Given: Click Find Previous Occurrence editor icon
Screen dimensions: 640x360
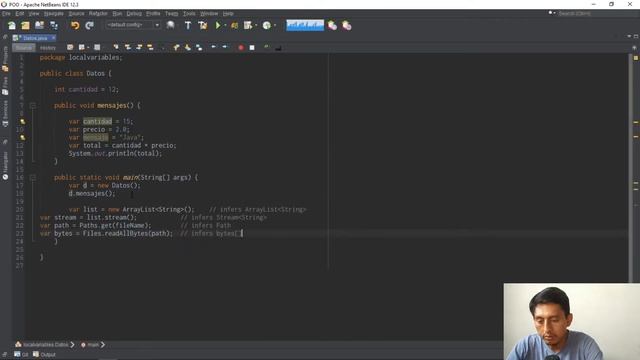Looking at the screenshot, I should (128, 47).
